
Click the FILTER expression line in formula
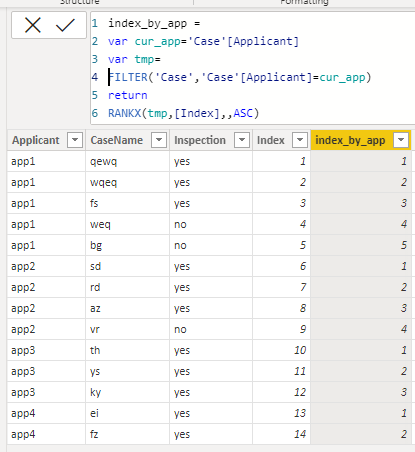(240, 77)
